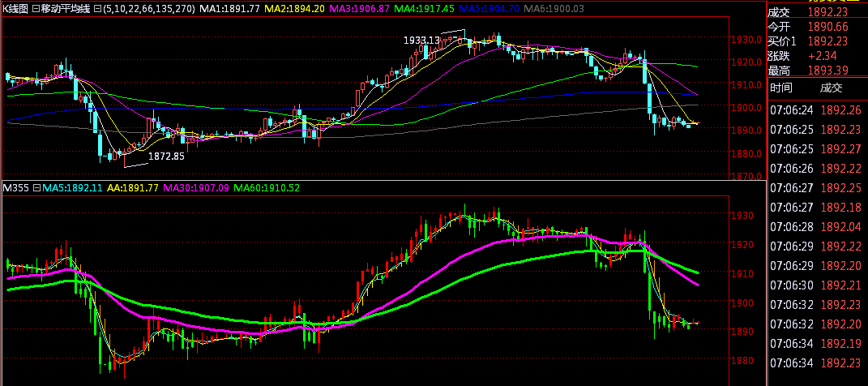The width and height of the screenshot is (868, 386).
Task: Click the 1933.13 high price marker
Action: tap(421, 40)
